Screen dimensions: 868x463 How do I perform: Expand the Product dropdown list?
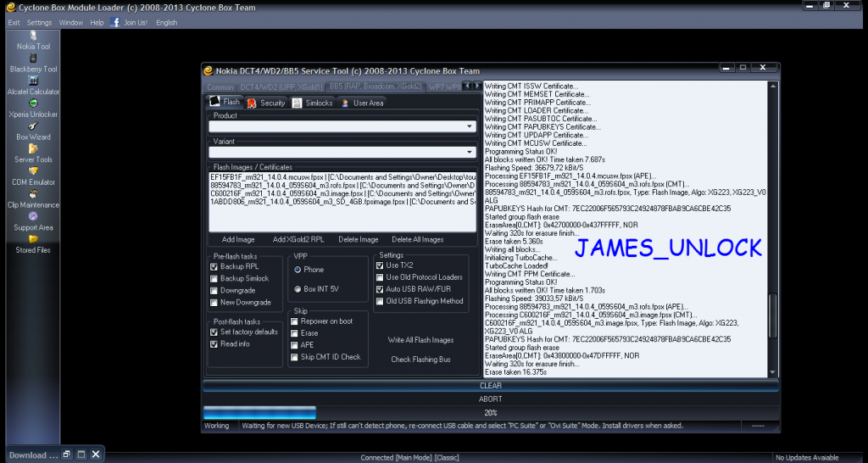tap(470, 126)
